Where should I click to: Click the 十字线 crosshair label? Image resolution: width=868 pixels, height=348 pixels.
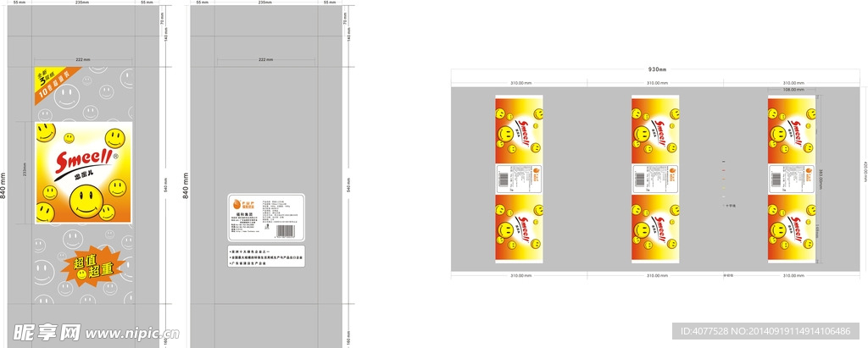[x=730, y=205]
